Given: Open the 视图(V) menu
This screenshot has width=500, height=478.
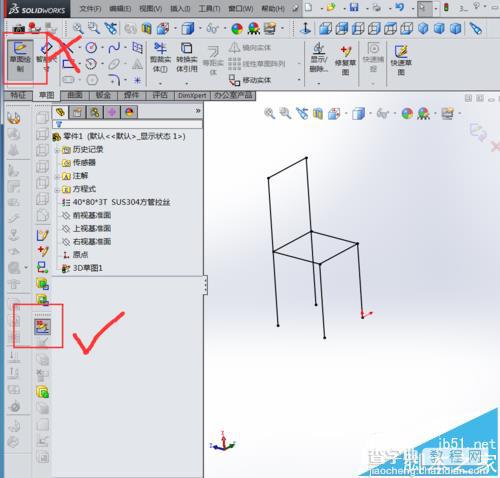Looking at the screenshot, I should 151,8.
